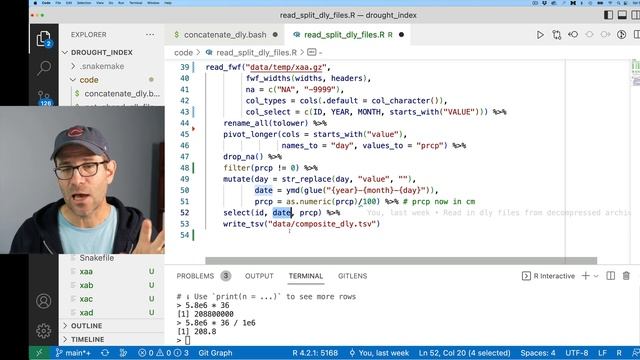
Task: Run the R source file with play icon
Action: [x=540, y=35]
